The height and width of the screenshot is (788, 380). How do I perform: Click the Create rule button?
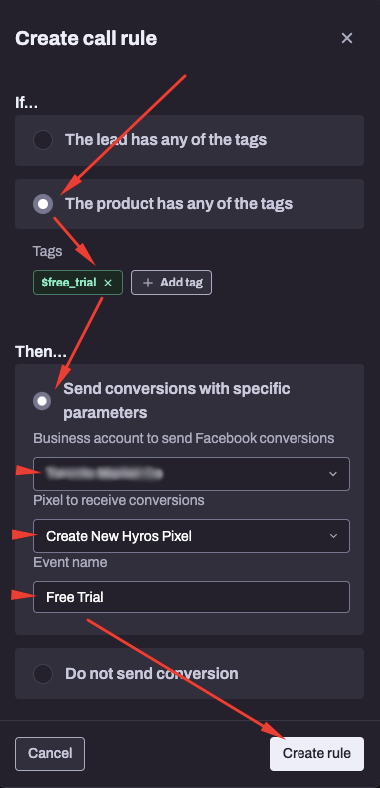(x=317, y=754)
